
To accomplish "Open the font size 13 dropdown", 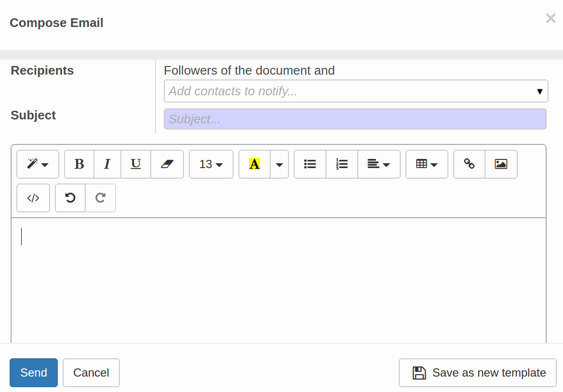I will pos(211,164).
